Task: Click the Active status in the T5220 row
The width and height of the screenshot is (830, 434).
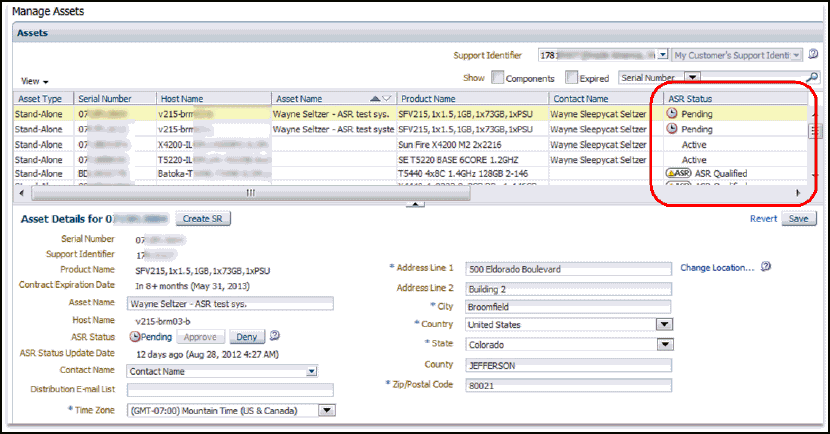Action: click(x=694, y=160)
